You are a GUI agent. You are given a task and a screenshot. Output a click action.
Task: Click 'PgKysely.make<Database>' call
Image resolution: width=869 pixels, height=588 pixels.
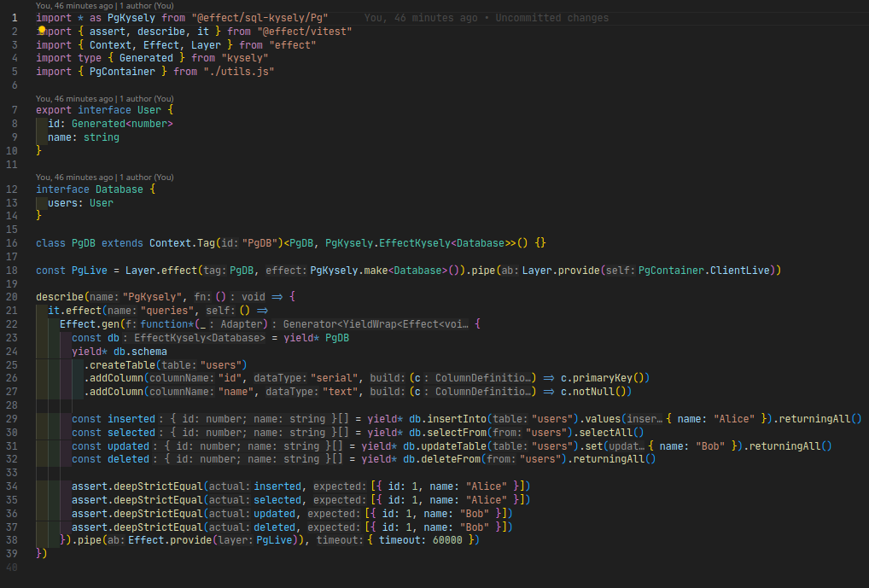(x=378, y=271)
